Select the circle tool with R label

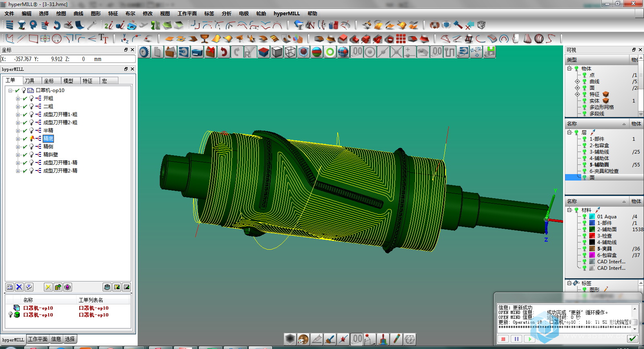57,39
